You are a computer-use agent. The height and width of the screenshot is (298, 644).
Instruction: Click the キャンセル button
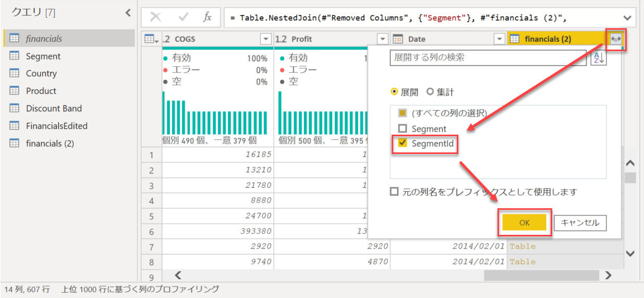point(580,223)
